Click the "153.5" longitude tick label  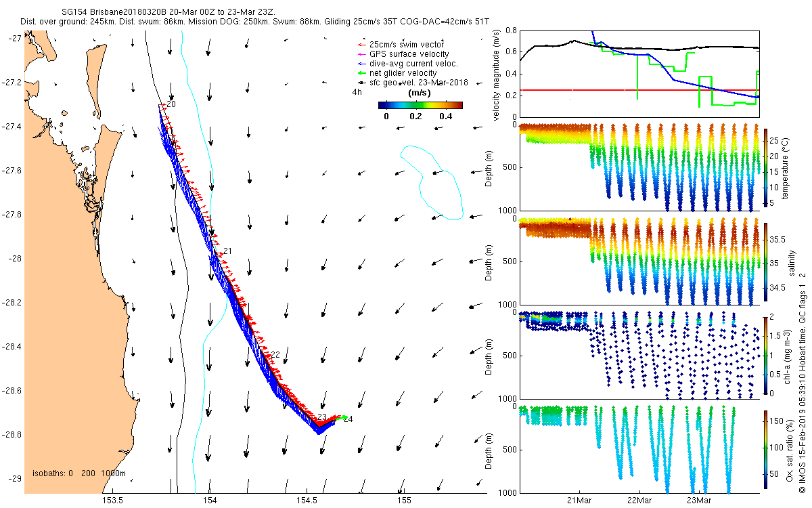click(112, 501)
